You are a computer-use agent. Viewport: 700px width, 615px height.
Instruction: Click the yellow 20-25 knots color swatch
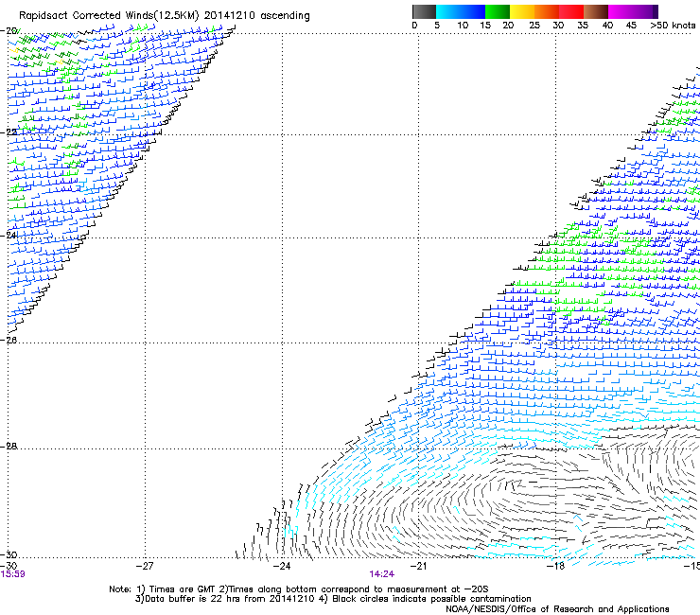click(521, 11)
